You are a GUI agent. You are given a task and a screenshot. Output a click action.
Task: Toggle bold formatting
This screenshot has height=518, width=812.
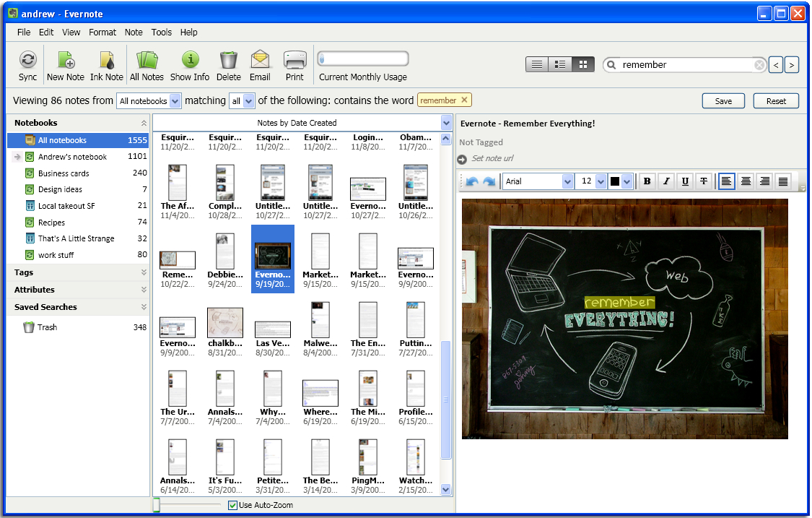click(647, 181)
